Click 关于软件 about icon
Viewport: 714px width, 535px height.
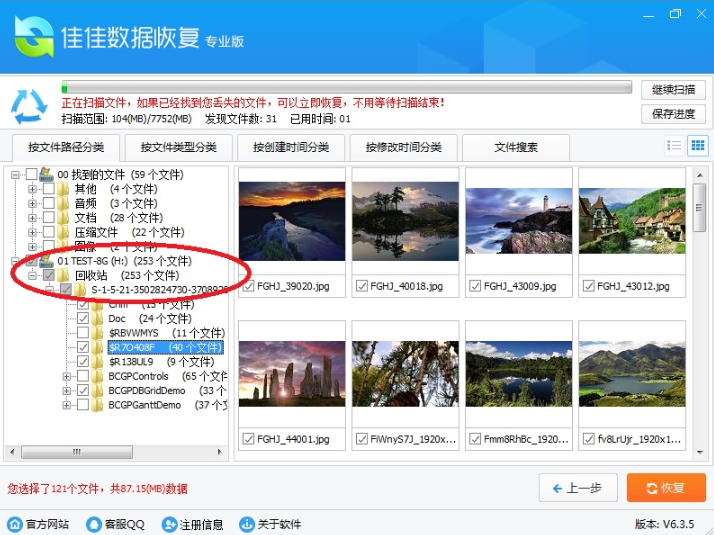[247, 524]
